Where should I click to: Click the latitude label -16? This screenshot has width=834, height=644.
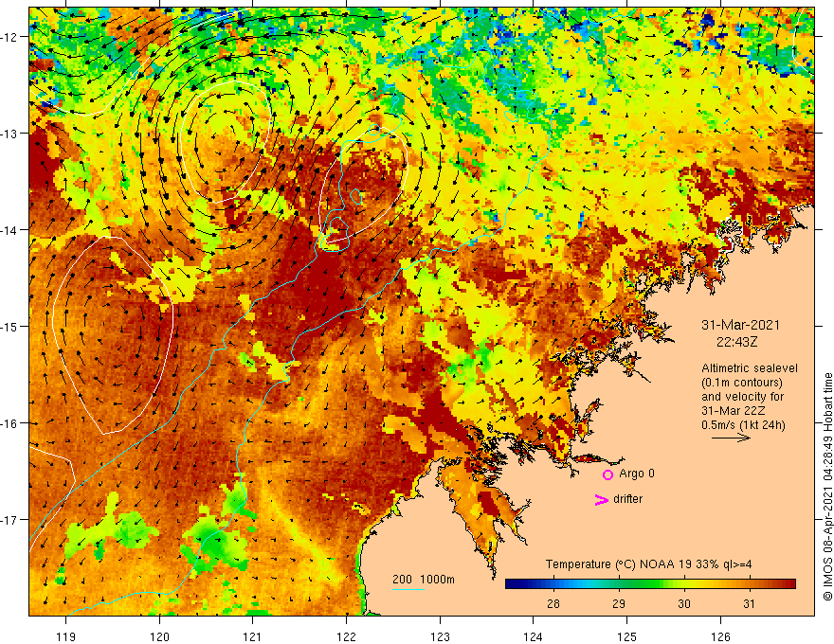pyautogui.click(x=9, y=423)
